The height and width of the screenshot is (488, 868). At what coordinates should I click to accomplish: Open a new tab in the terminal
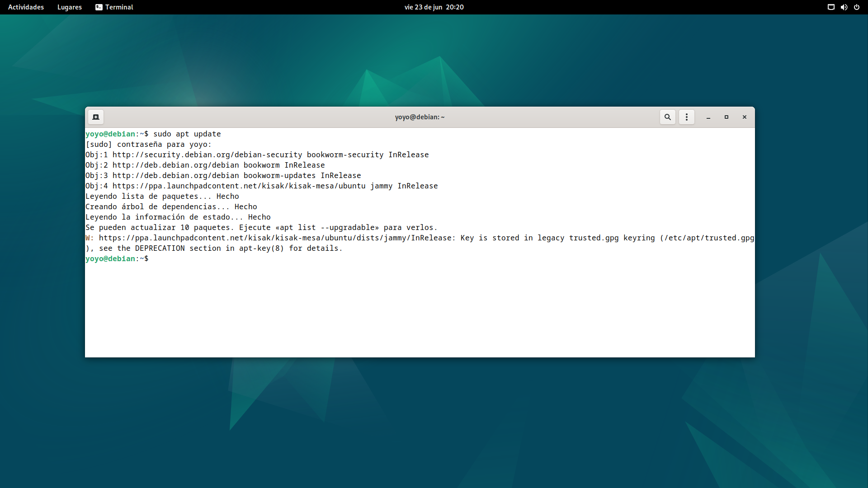96,117
